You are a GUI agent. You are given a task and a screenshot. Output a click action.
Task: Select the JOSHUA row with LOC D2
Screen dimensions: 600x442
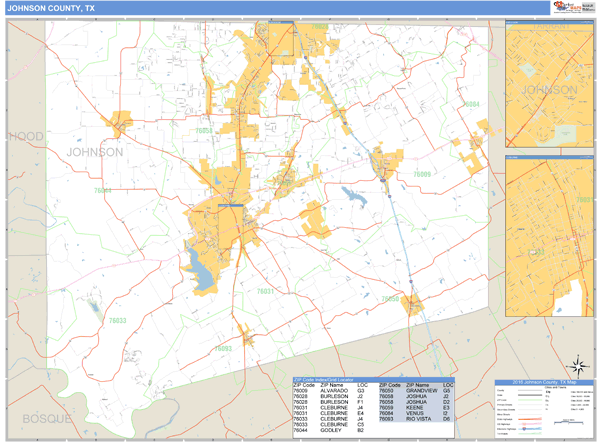[x=416, y=402]
